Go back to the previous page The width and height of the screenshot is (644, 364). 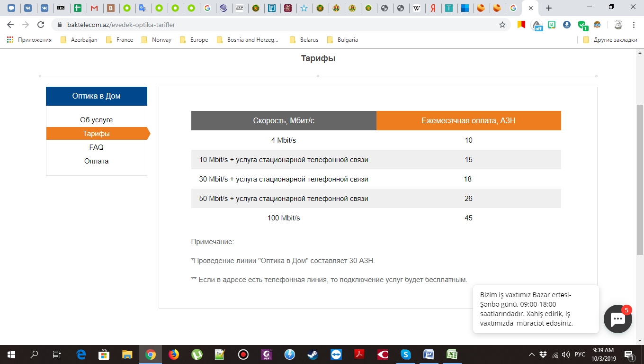pos(10,25)
